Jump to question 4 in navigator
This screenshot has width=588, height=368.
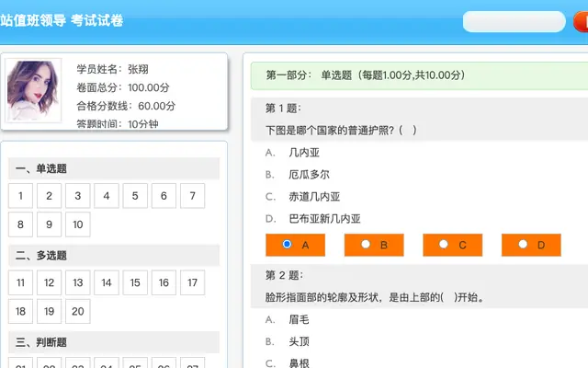107,196
